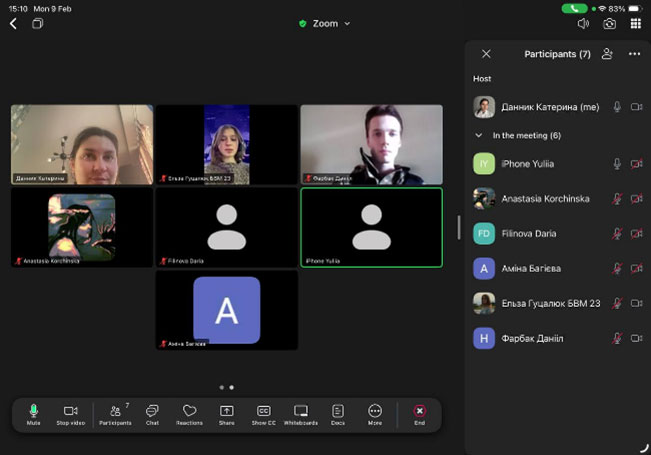Click the Participants toolbar button
This screenshot has height=455, width=651.
(114, 414)
